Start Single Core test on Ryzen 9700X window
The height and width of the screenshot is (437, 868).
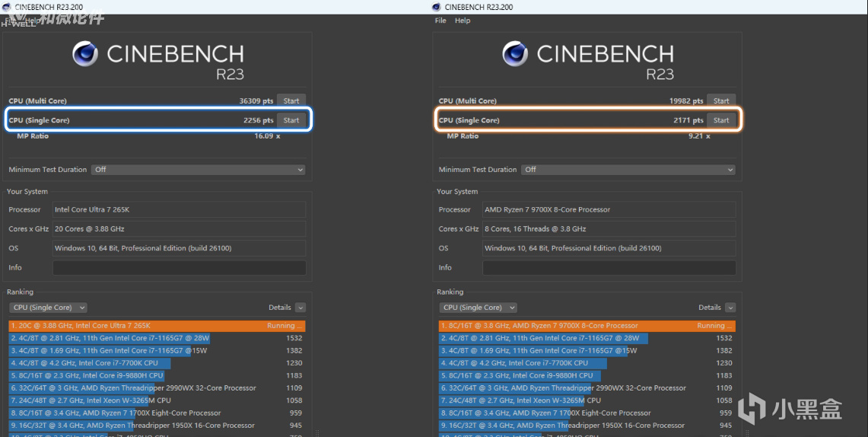click(x=721, y=120)
